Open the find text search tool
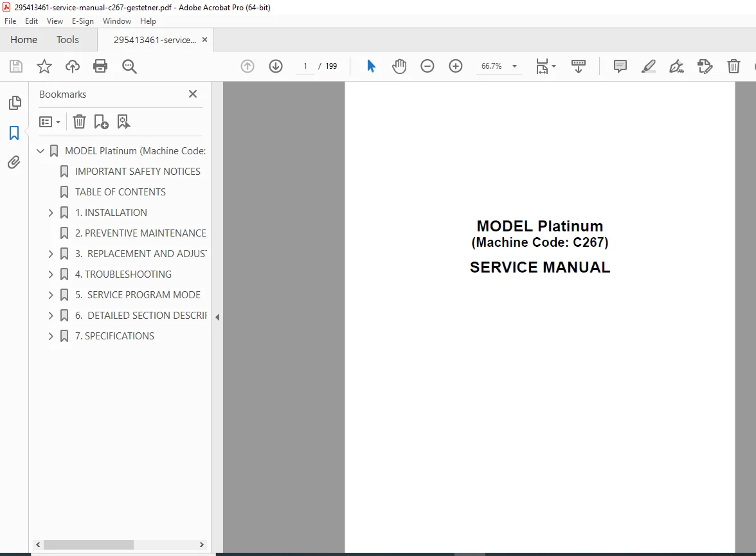Screen dimensions: 756x556 point(129,66)
